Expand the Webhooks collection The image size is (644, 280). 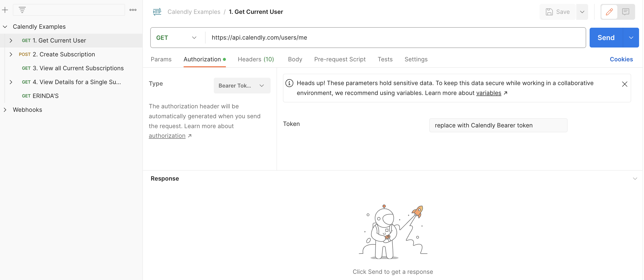click(x=5, y=110)
